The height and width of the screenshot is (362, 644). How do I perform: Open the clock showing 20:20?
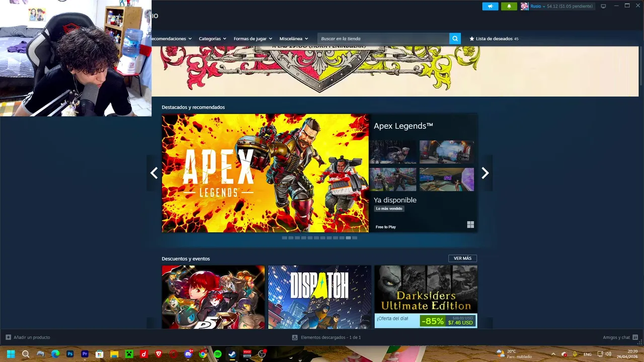click(x=627, y=354)
